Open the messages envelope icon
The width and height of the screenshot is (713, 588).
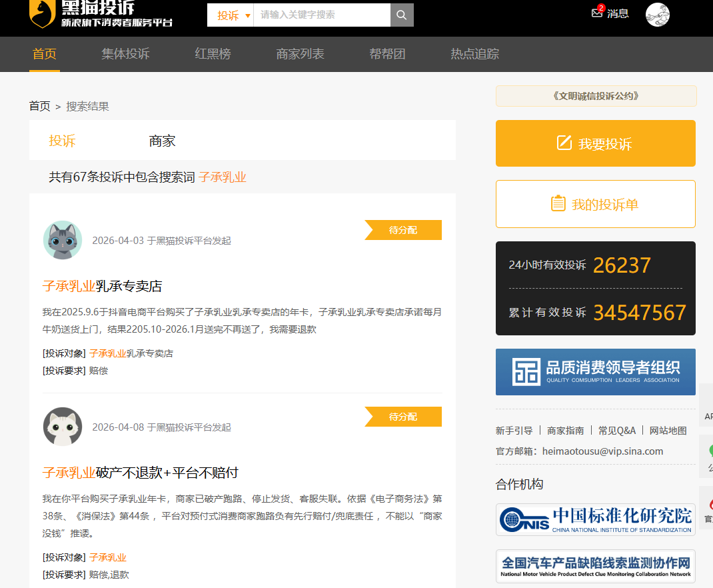pyautogui.click(x=597, y=13)
